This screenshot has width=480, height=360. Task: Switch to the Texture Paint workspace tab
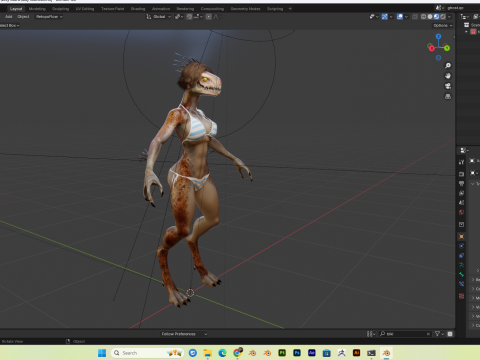[113, 9]
